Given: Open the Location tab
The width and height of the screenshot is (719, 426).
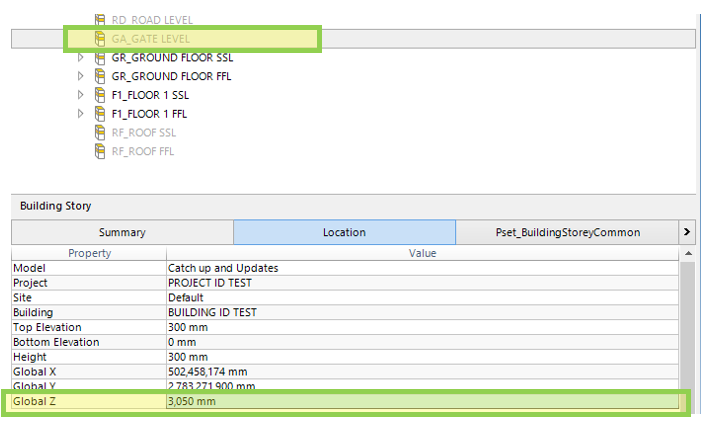Looking at the screenshot, I should pyautogui.click(x=344, y=232).
